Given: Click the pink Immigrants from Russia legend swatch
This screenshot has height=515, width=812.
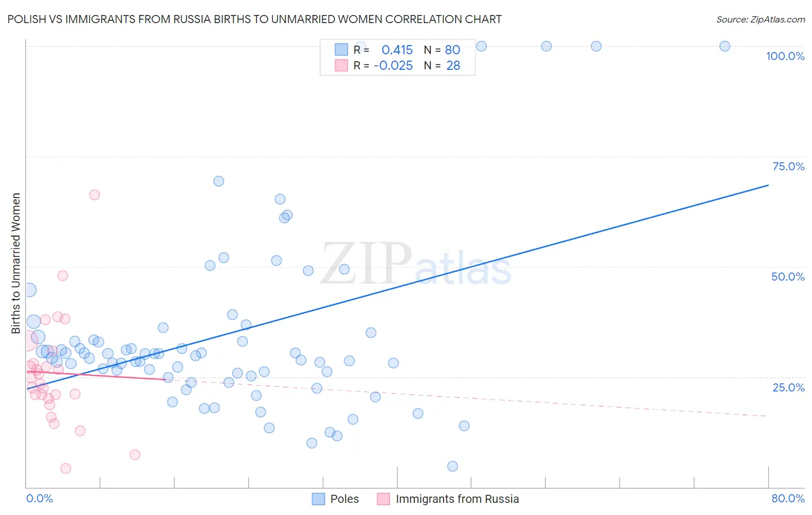Looking at the screenshot, I should click(x=383, y=499).
